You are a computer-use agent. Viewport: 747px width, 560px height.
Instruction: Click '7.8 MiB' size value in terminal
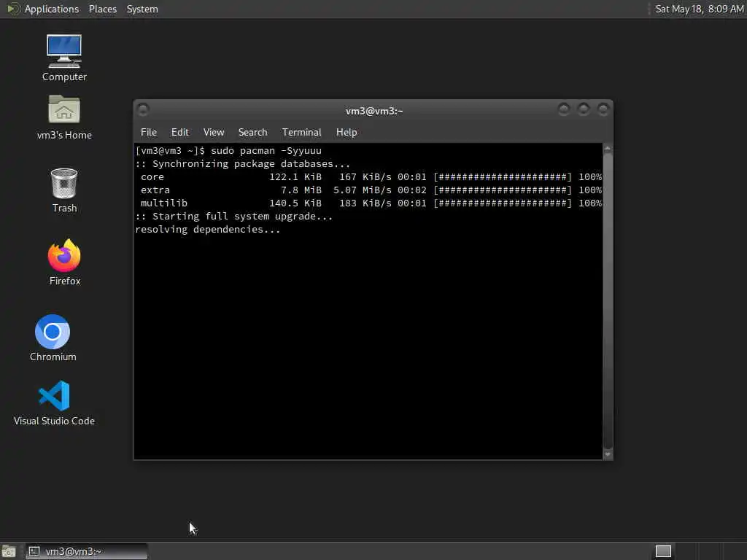(301, 190)
